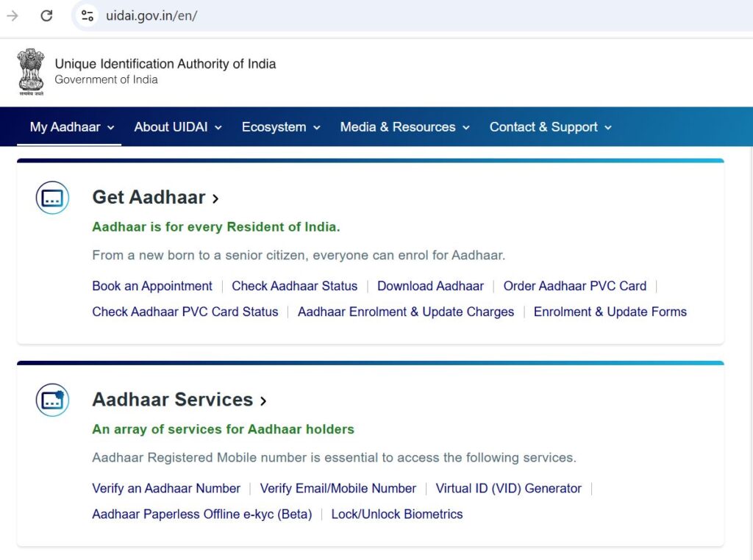Click the Government of India emblem logo
753x560 pixels.
pos(31,72)
